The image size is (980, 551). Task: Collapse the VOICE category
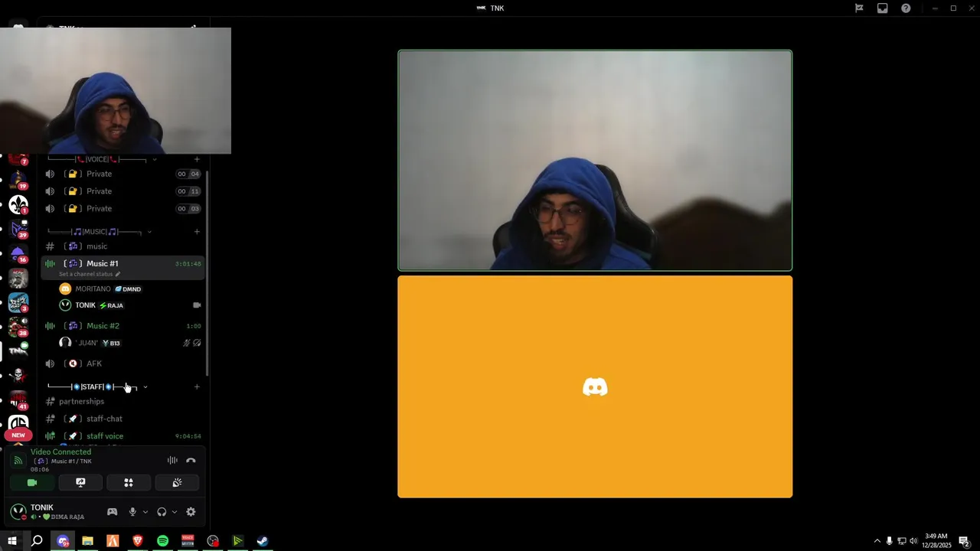pyautogui.click(x=101, y=159)
